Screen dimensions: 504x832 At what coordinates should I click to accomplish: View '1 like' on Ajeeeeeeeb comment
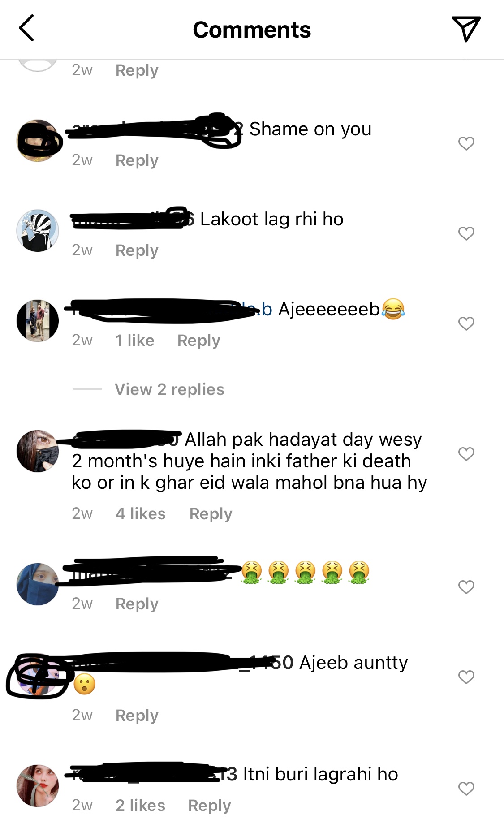click(135, 341)
